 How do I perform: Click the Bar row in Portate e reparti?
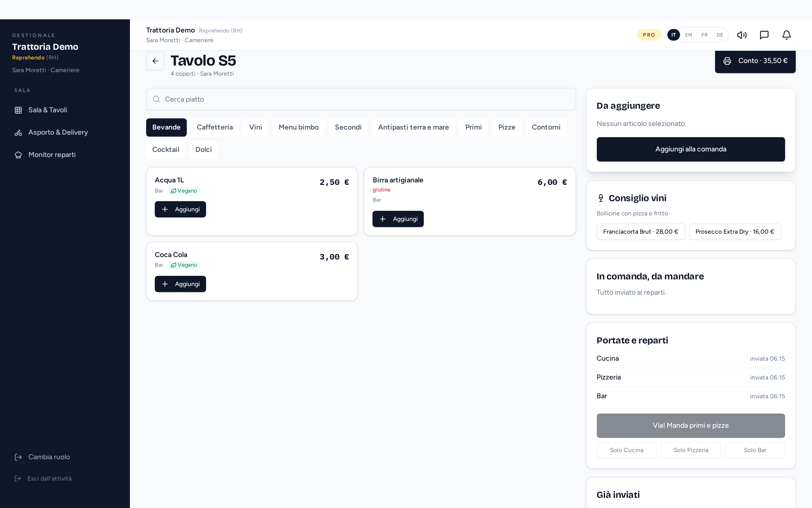690,396
